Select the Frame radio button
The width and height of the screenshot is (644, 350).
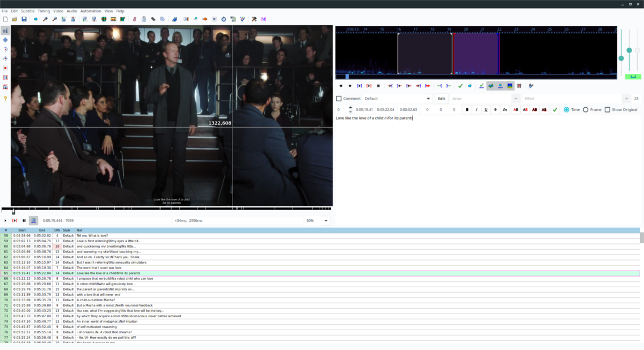coord(586,109)
